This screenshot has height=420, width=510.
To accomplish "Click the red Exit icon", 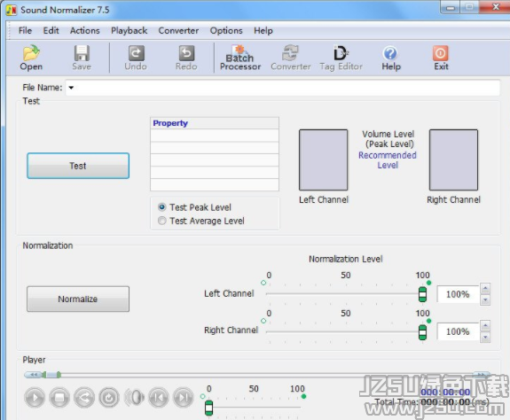I will point(441,58).
